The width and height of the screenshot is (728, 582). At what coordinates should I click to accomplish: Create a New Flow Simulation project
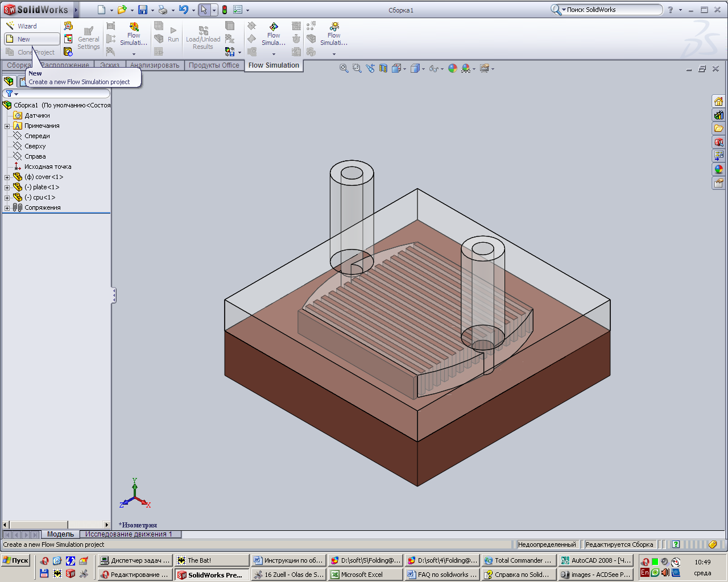point(32,39)
